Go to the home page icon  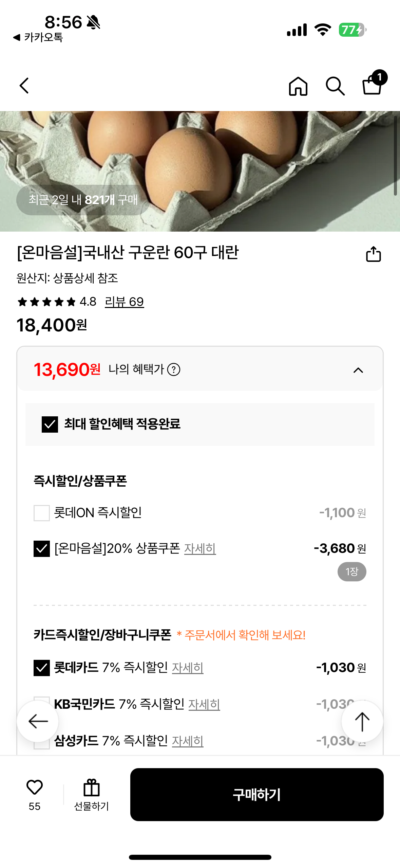point(298,86)
